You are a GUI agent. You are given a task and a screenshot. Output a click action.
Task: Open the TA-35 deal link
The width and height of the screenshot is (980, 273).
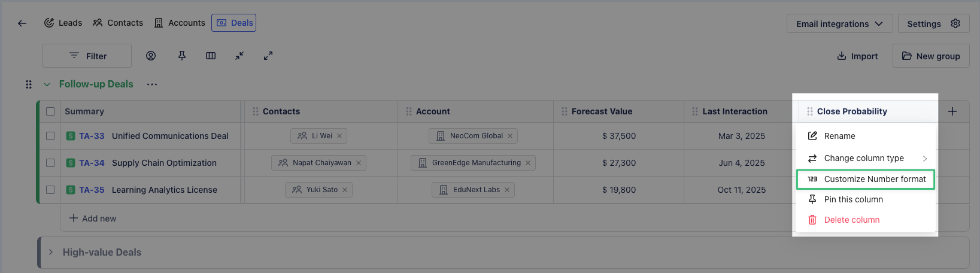click(92, 190)
